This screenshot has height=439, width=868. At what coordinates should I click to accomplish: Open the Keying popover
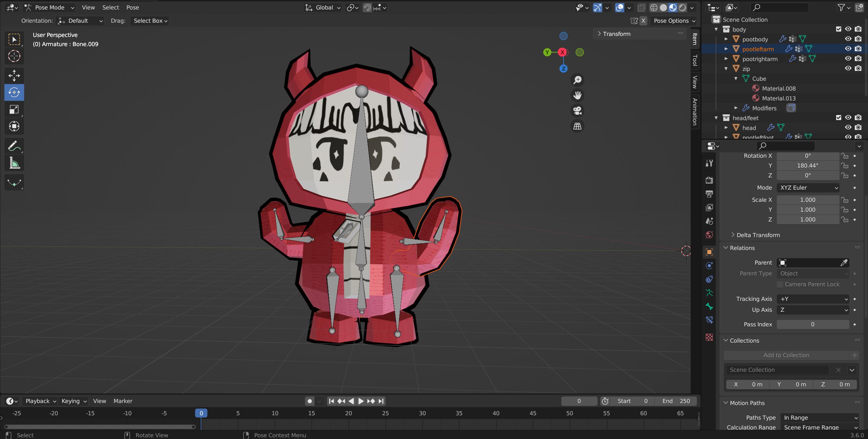point(74,401)
